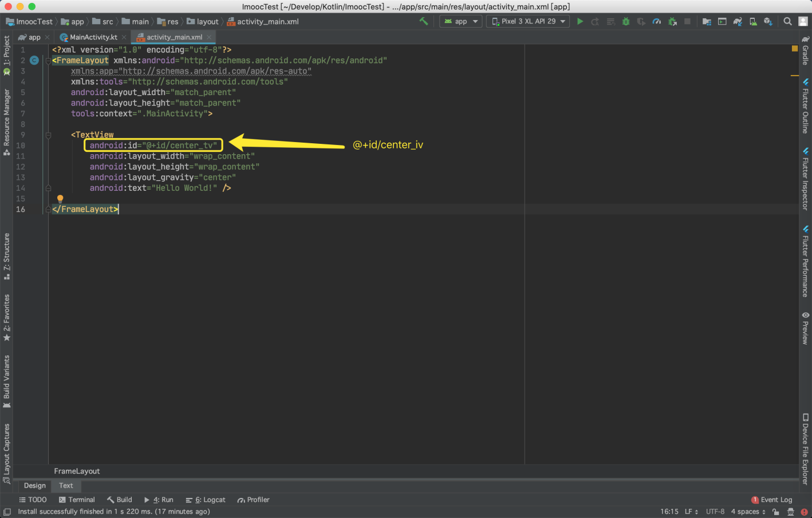Run the app with green play icon
The width and height of the screenshot is (812, 518).
[x=580, y=21]
